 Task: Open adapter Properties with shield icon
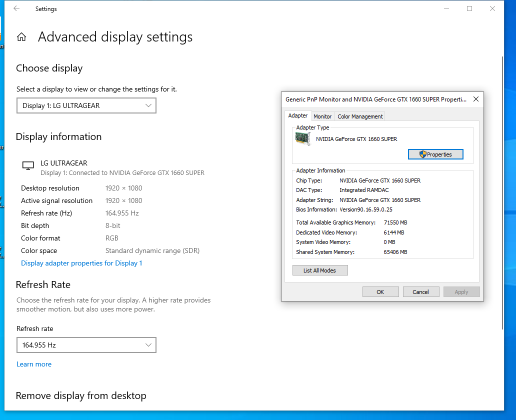click(435, 154)
